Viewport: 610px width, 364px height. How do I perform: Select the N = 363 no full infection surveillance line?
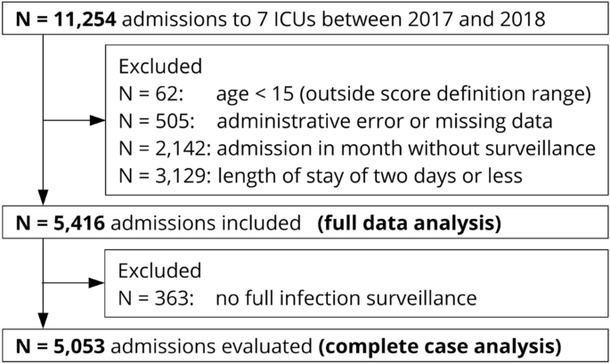(x=297, y=298)
